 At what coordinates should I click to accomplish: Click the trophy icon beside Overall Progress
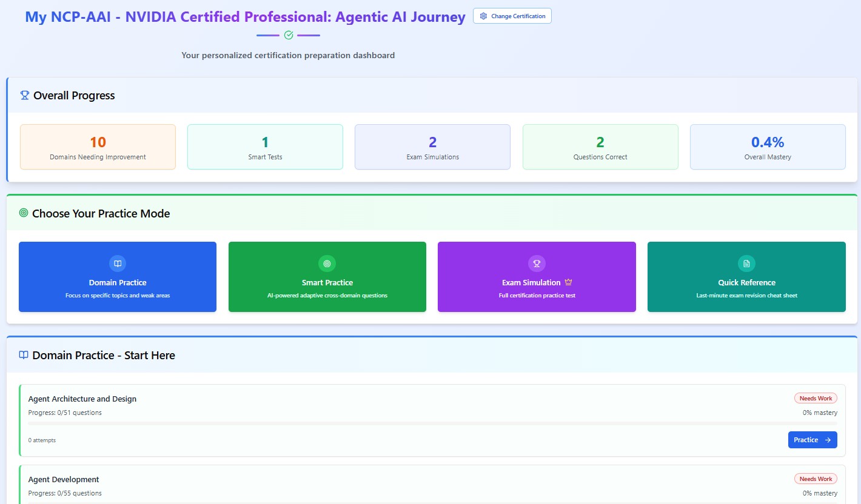click(24, 95)
